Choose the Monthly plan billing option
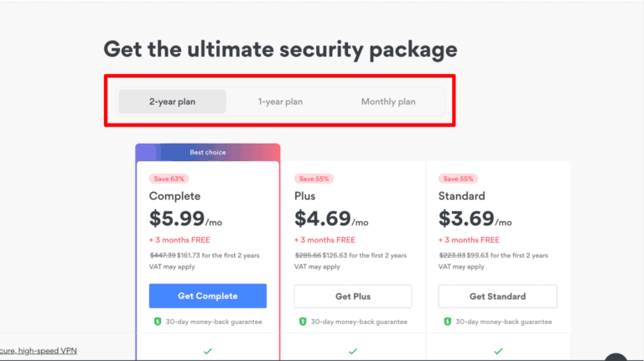 [x=388, y=102]
